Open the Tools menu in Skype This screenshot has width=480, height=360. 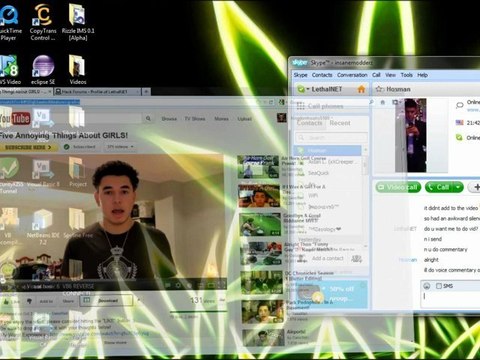tap(406, 75)
